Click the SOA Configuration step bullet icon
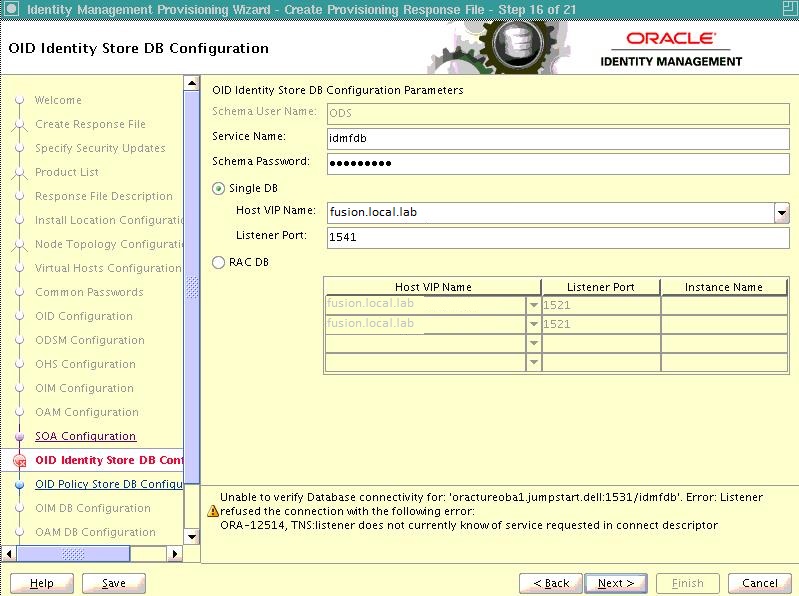This screenshot has height=596, width=799. coord(20,437)
